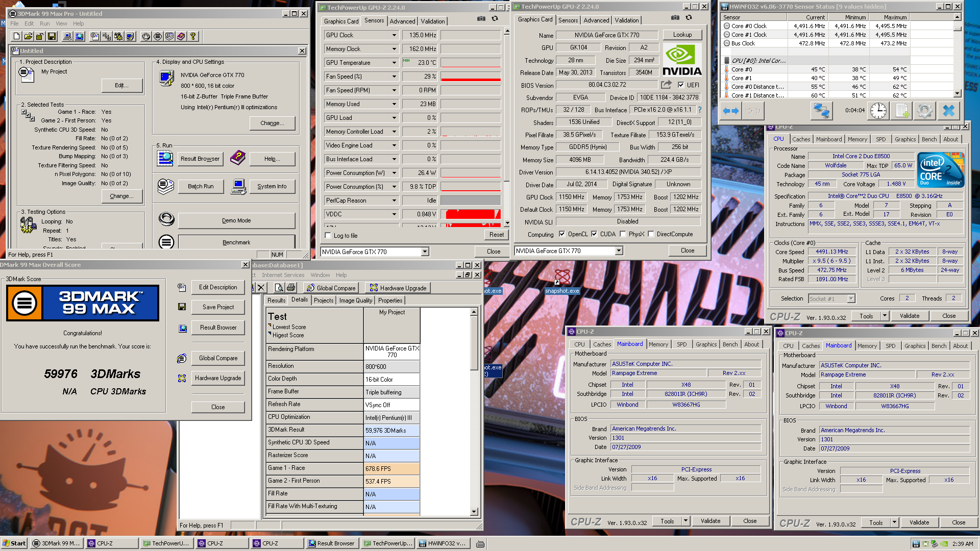Click the yellow question mark icon in 3DMark toolbar
Screen dimensions: 980x551
click(x=193, y=36)
